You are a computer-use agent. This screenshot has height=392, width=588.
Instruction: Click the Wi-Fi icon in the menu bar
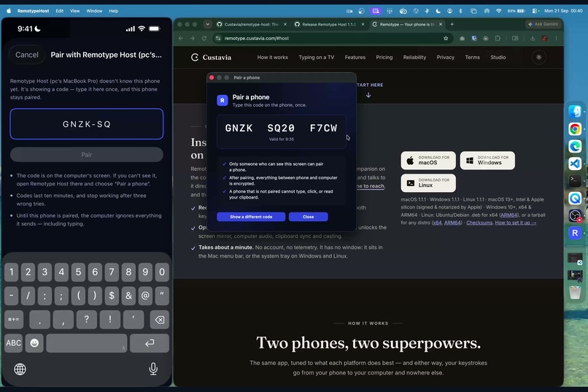tap(498, 11)
